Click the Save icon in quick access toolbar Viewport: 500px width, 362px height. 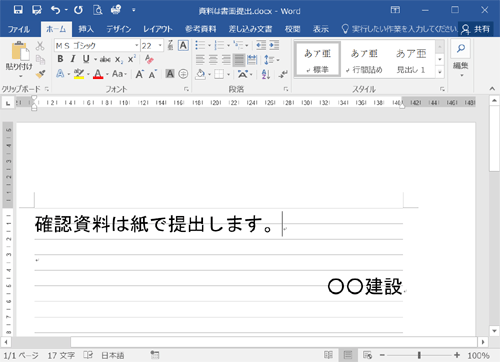pos(18,10)
